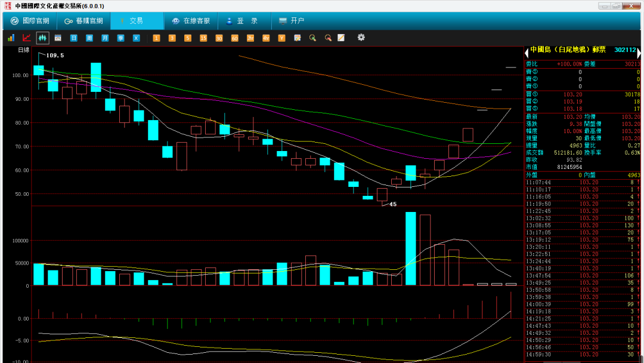
Task: Select the 3-minute interval icon
Action: coord(172,38)
